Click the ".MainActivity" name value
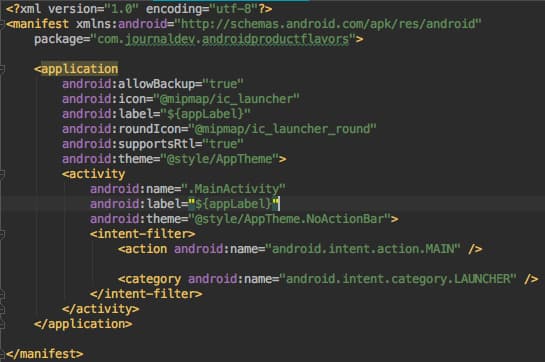 click(233, 189)
